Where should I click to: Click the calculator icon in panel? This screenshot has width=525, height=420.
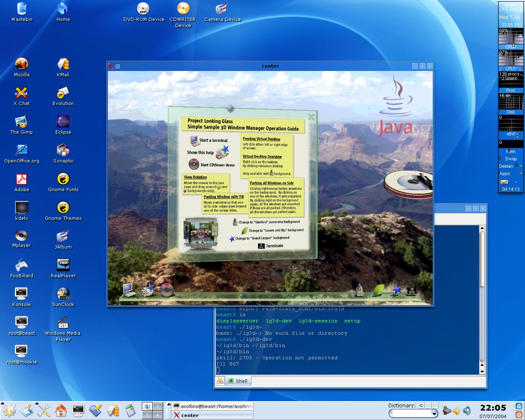(x=130, y=410)
